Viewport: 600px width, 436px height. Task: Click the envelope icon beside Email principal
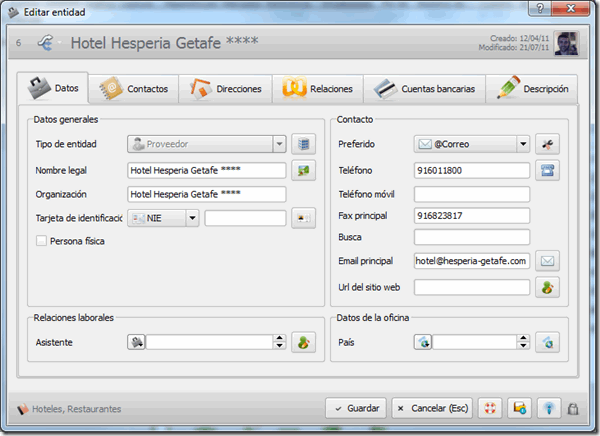(548, 261)
